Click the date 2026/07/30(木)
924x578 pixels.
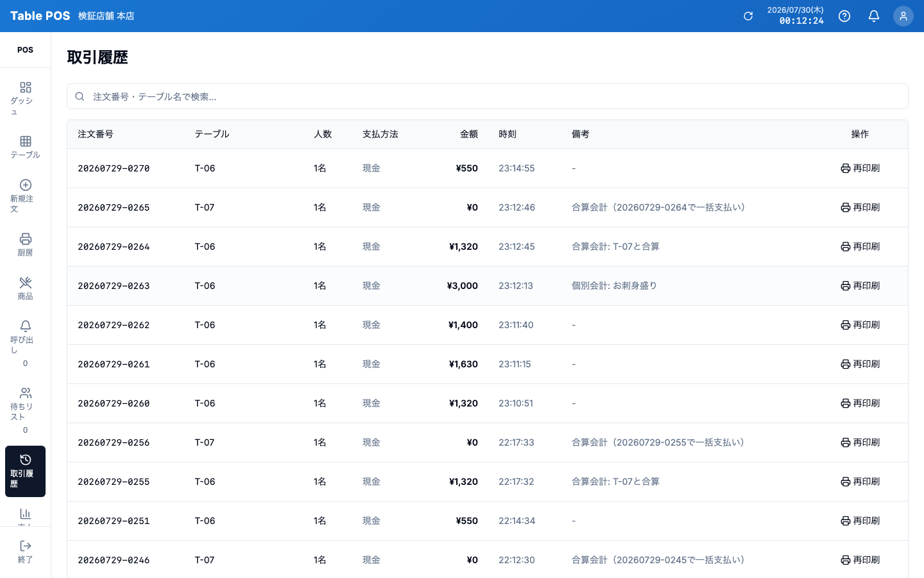796,10
